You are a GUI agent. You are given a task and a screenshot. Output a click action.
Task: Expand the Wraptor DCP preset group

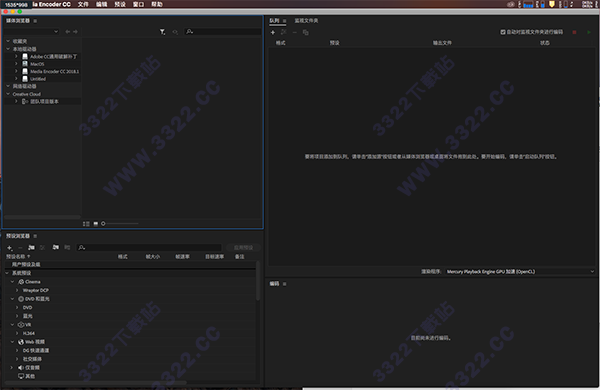coord(17,290)
